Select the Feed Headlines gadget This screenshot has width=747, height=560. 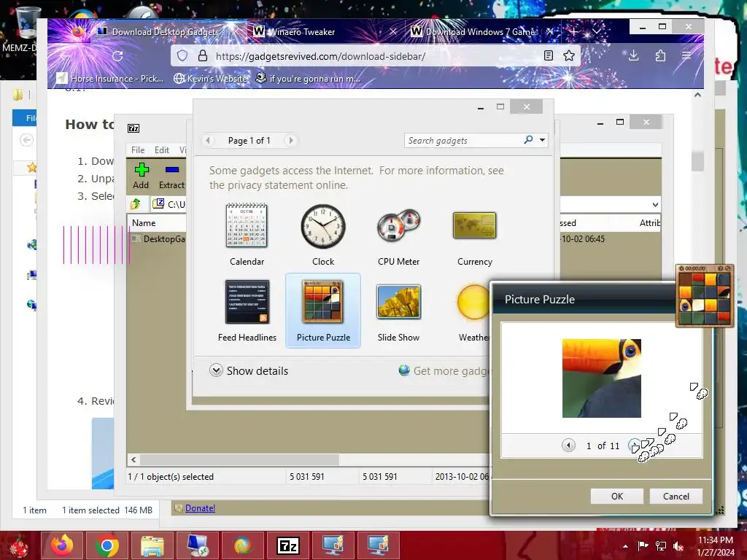pos(247,309)
